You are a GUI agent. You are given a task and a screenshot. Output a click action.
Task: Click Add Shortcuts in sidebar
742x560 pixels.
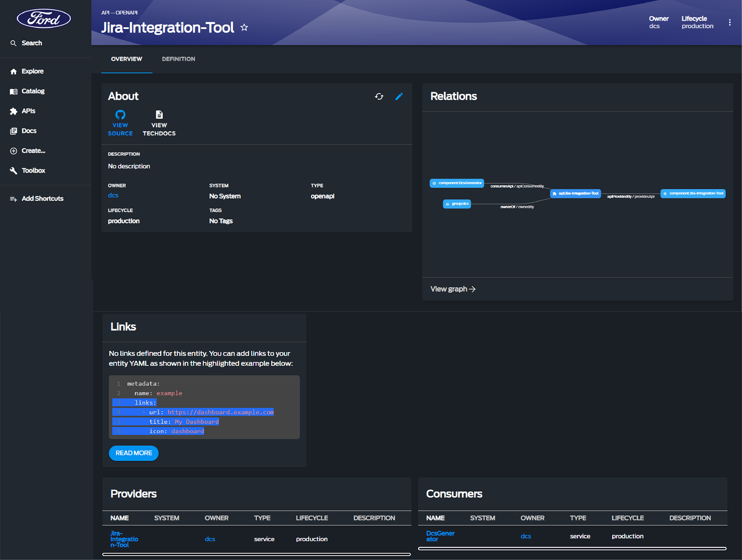point(36,199)
